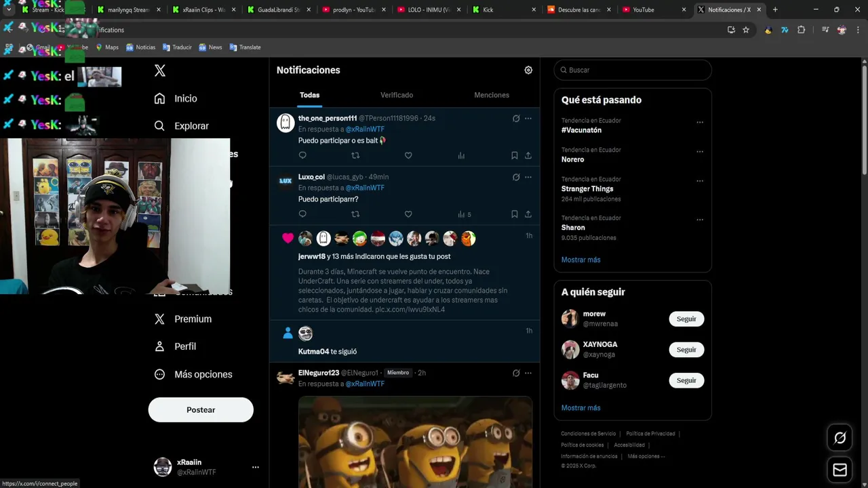
Task: Follow morew
Action: 686,319
